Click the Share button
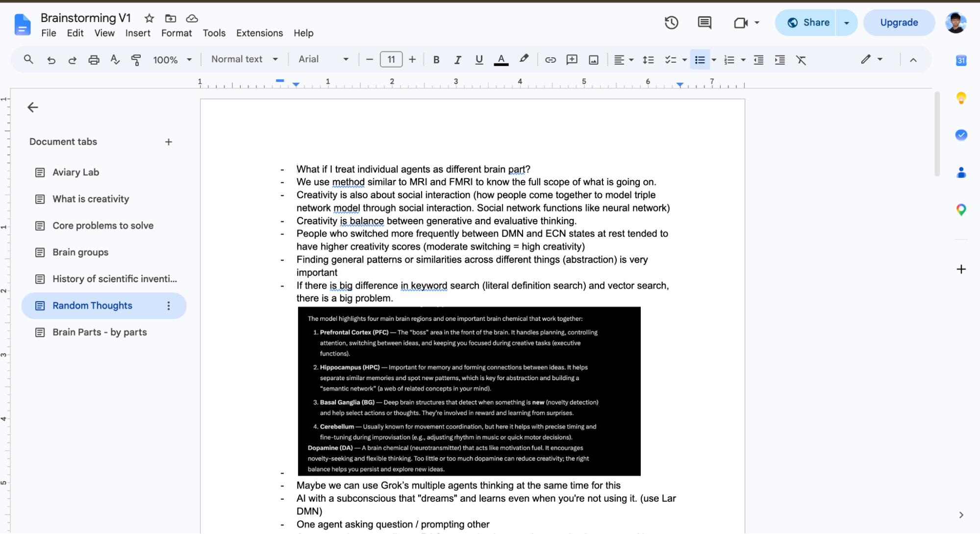This screenshot has height=534, width=980. click(x=807, y=23)
